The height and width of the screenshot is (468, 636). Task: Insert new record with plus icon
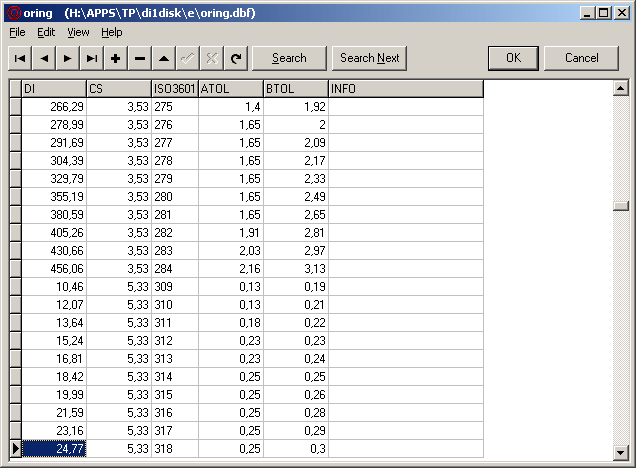click(116, 58)
